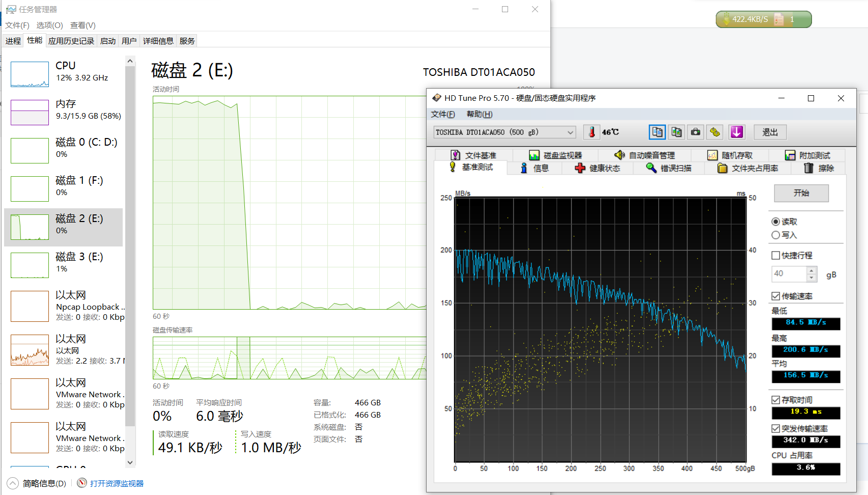
Task: Open the 健康状态 tab
Action: [598, 168]
